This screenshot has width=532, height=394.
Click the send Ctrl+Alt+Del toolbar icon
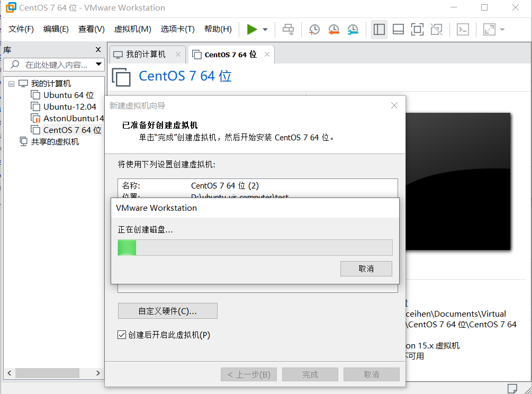pos(288,30)
